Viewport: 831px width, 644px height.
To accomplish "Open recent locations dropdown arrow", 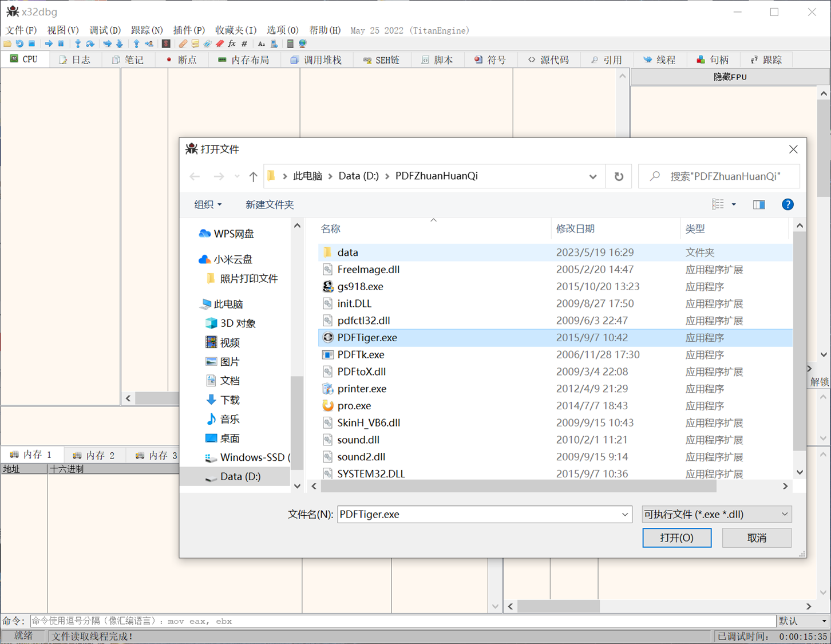I will (237, 176).
